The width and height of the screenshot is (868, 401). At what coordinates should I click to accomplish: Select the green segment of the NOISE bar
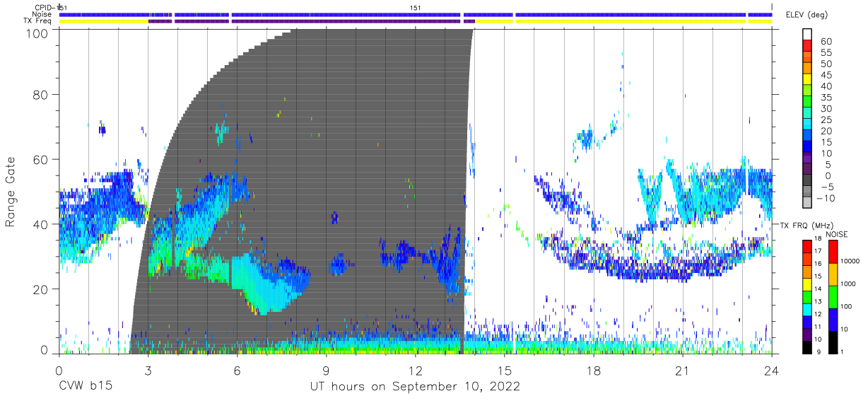tap(834, 296)
